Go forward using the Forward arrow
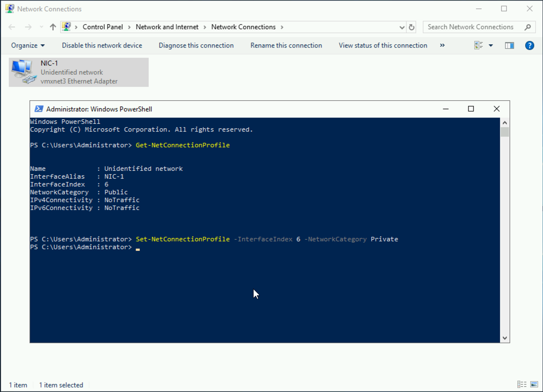The image size is (543, 392). tap(28, 27)
